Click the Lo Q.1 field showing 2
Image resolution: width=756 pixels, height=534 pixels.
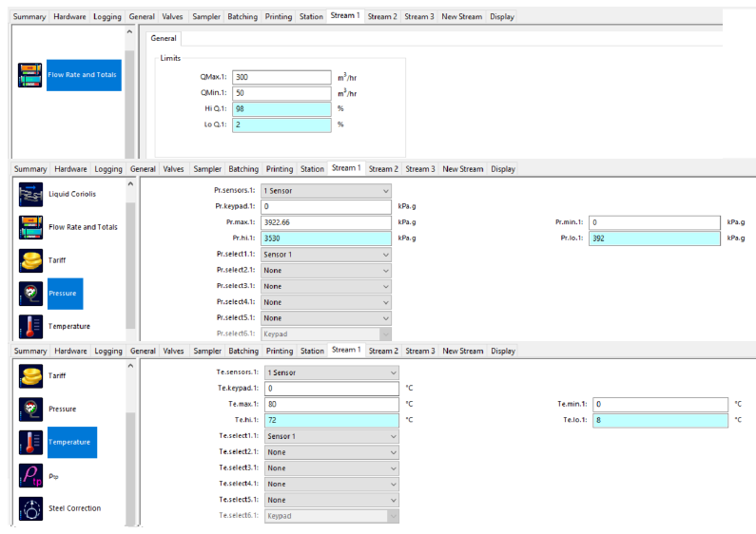point(281,124)
